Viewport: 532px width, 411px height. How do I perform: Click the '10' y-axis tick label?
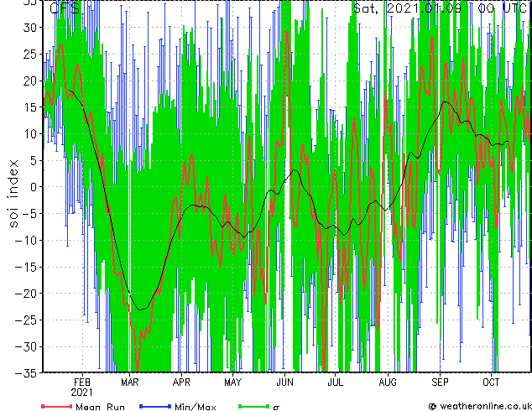coord(30,134)
